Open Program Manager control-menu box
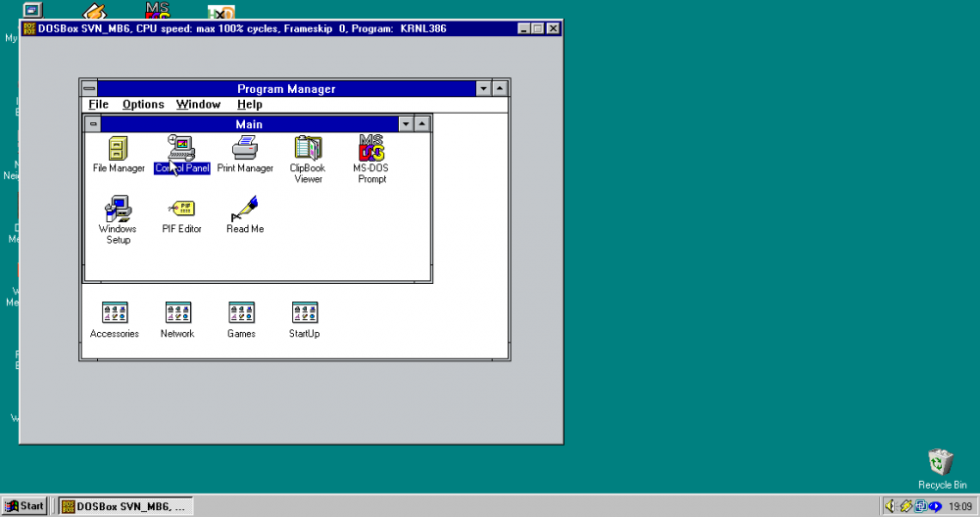The image size is (980, 517). pyautogui.click(x=89, y=89)
